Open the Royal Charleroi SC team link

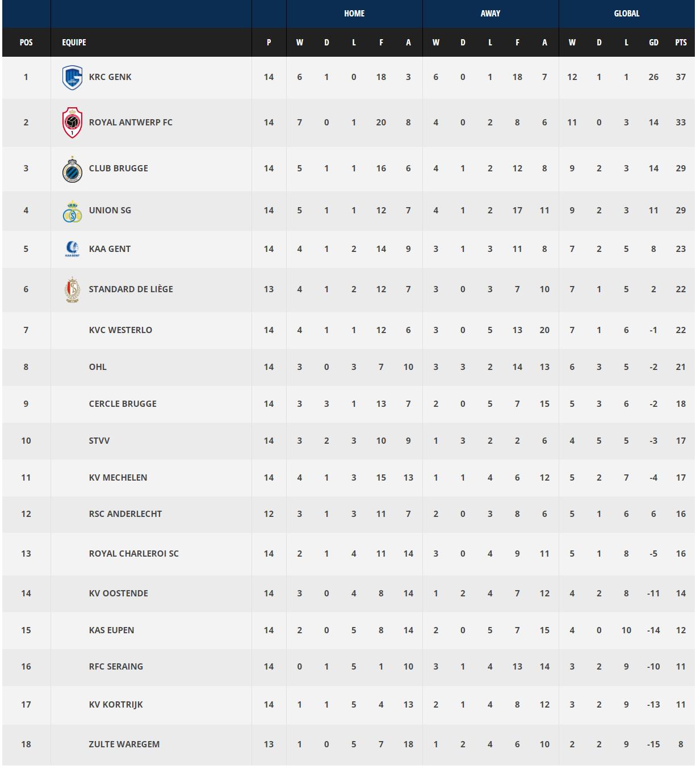(133, 554)
